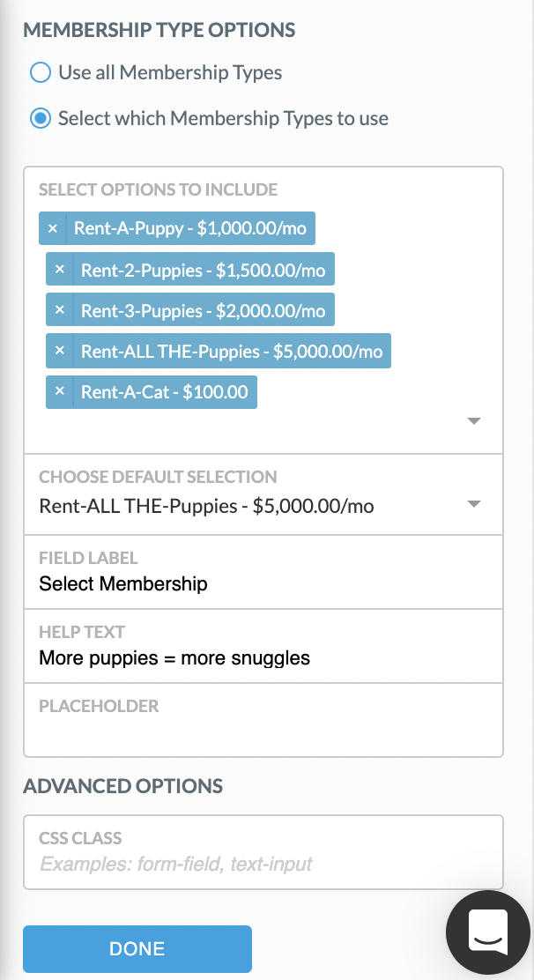
Task: Focus the Placeholder input field
Action: [263, 720]
